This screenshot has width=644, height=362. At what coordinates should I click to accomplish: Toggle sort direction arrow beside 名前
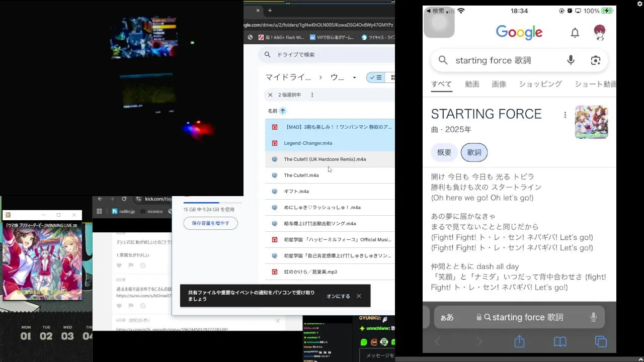[x=283, y=111]
